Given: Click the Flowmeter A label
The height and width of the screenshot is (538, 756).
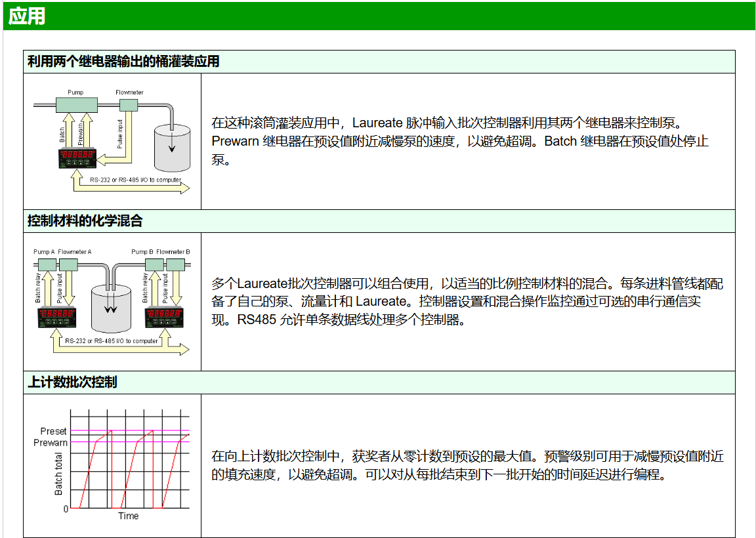Looking at the screenshot, I should [75, 252].
